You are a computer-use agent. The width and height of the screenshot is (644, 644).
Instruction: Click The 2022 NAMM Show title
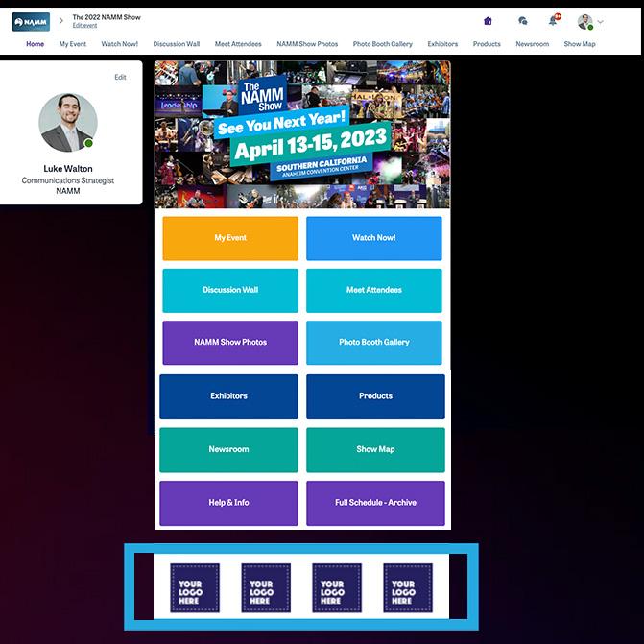click(x=107, y=17)
